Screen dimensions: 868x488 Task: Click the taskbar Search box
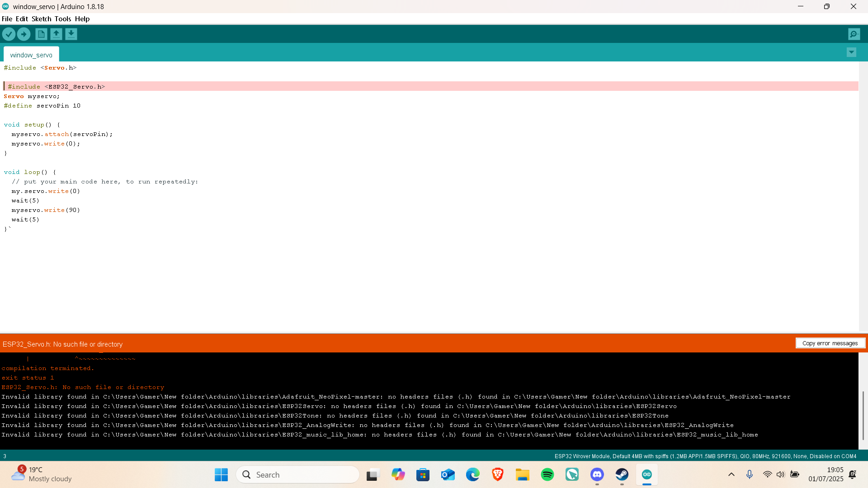pyautogui.click(x=297, y=474)
